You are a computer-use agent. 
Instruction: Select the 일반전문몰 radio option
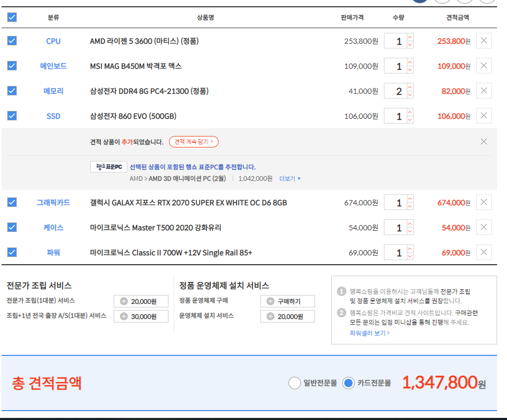(295, 383)
